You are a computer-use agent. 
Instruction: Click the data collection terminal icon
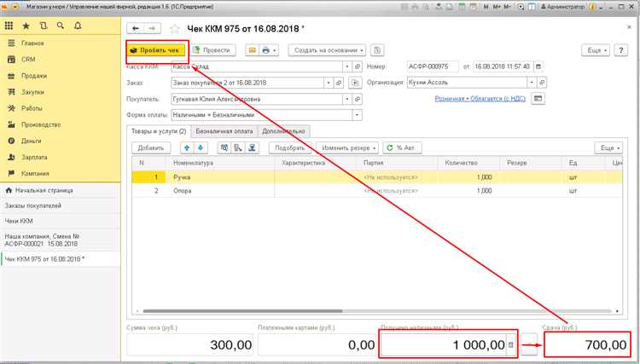[238, 148]
